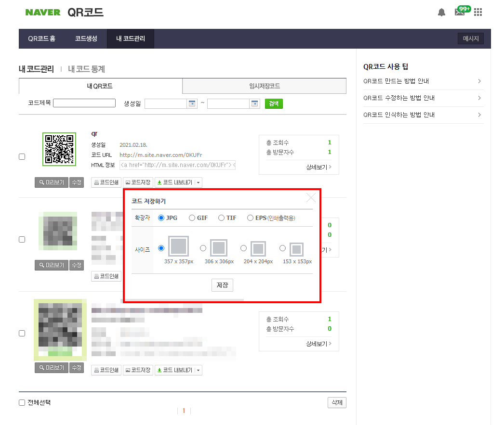Click 수정 under the qr code
Image resolution: width=504 pixels, height=425 pixels.
(x=77, y=182)
